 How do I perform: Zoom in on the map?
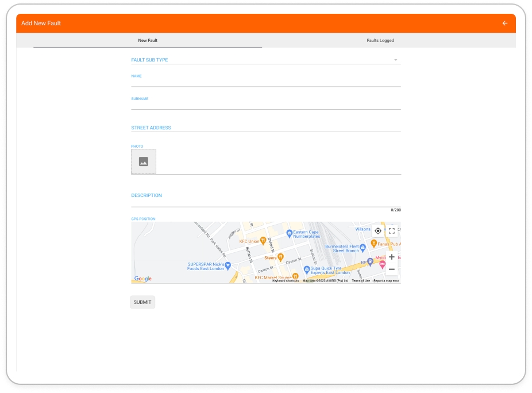[x=392, y=257]
